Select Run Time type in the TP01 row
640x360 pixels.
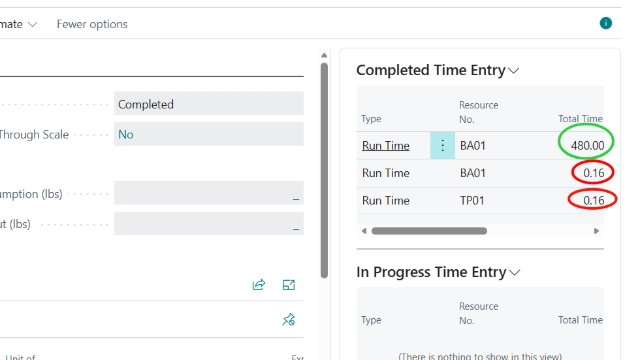coord(386,200)
